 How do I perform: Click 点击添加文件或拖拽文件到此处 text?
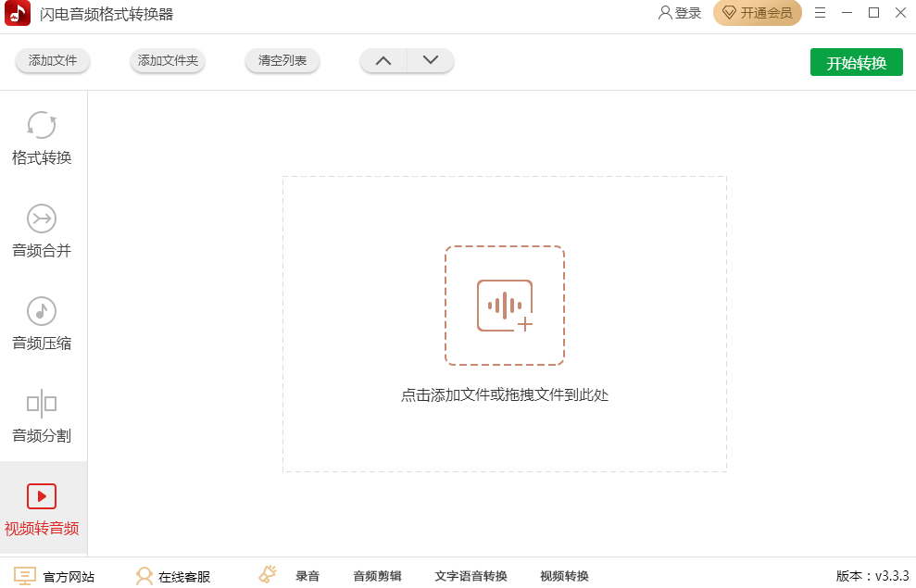tap(505, 395)
